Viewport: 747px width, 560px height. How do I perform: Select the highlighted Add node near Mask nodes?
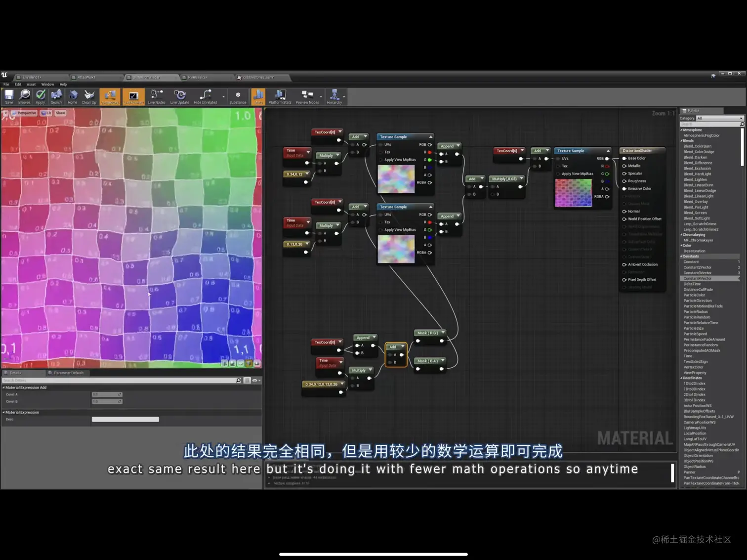pos(396,355)
